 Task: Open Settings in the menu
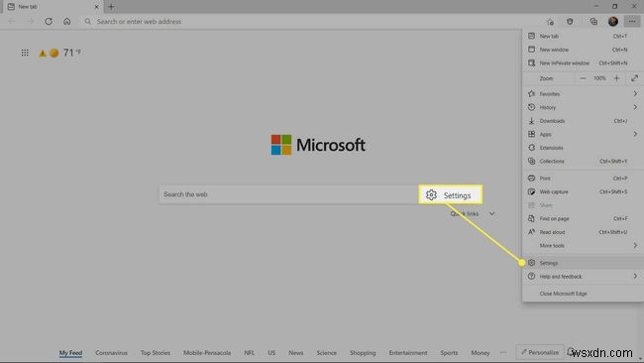pyautogui.click(x=583, y=263)
